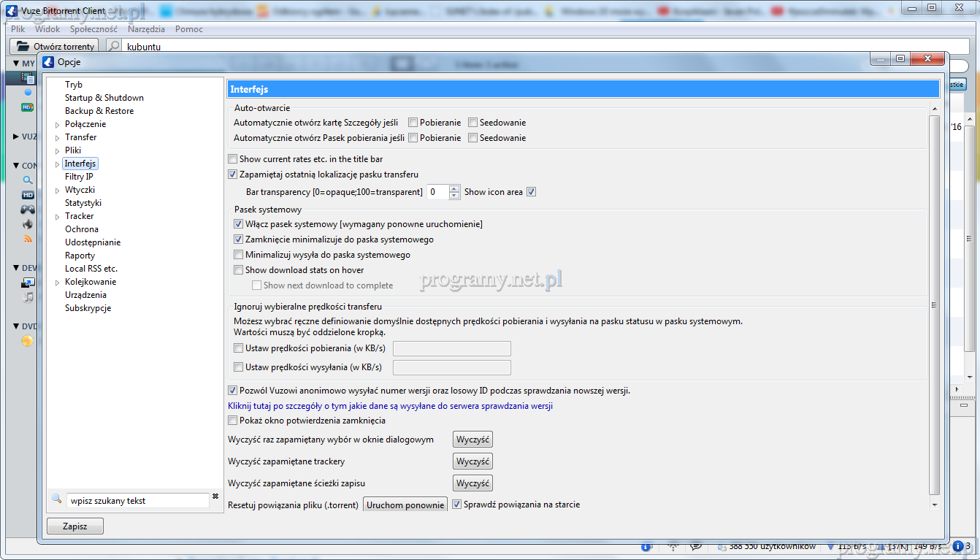Toggle Minimalizuj wysyła do paska systemowego checkbox
This screenshot has height=560, width=980.
239,256
